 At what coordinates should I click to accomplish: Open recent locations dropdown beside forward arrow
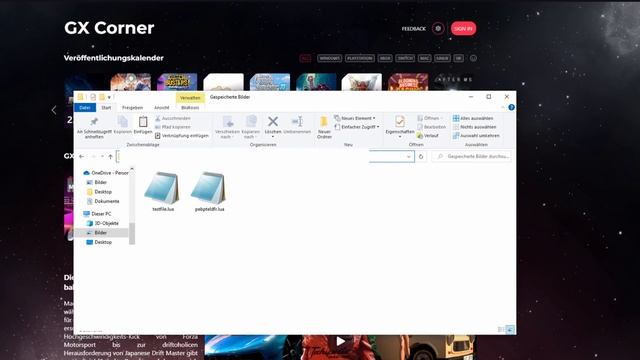point(102,156)
